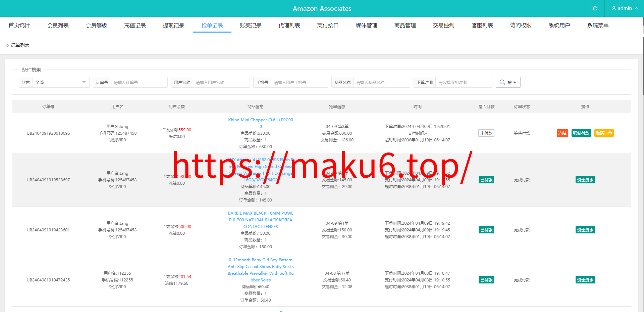Click the frozen amount 冻结1179.60
The height and width of the screenshot is (312, 644).
(x=177, y=283)
